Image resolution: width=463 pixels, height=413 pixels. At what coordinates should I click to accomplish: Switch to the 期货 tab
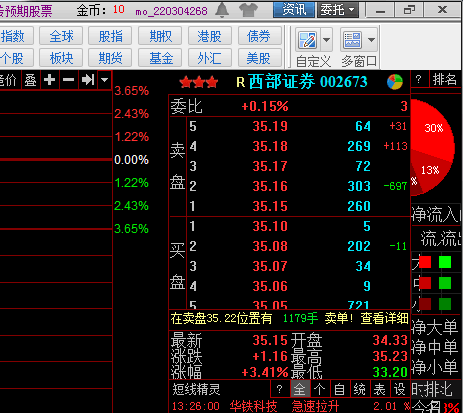click(110, 58)
